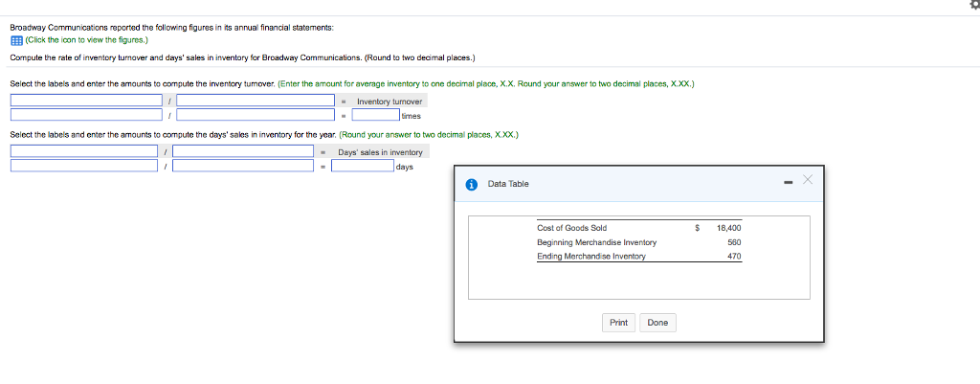The image size is (980, 384).
Task: Click the Print button
Action: click(619, 323)
